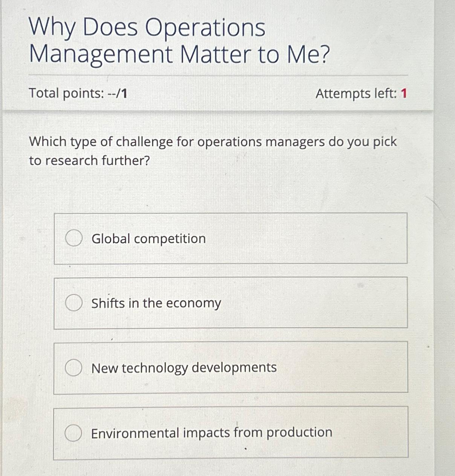
Task: Click the --/1 points value
Action: pos(116,94)
